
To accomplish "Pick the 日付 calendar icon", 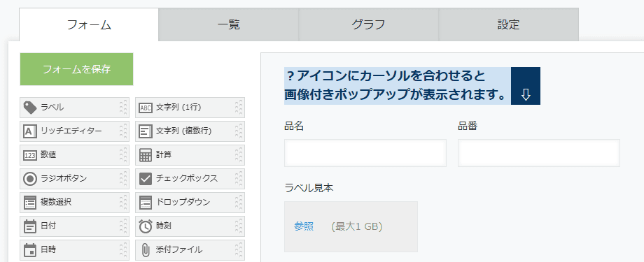I will [30, 226].
